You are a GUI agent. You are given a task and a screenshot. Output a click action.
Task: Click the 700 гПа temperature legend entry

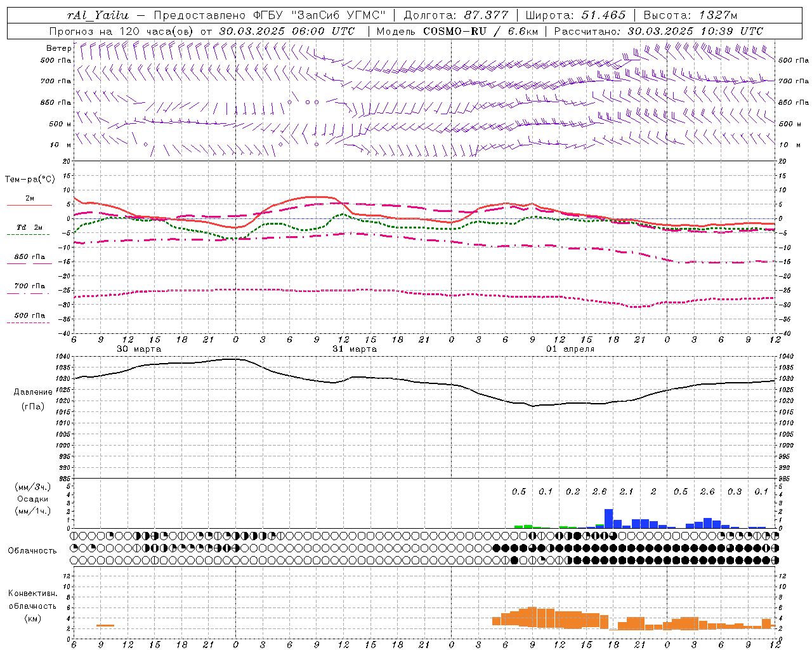pos(29,286)
